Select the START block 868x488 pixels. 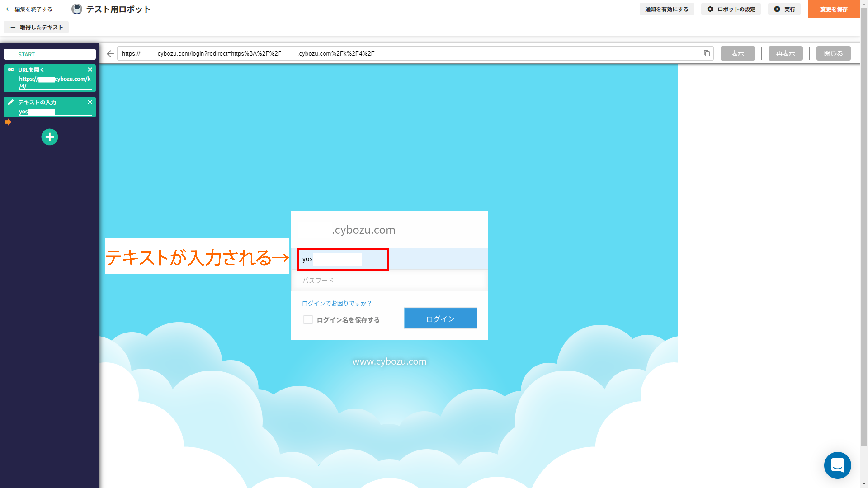pyautogui.click(x=50, y=54)
